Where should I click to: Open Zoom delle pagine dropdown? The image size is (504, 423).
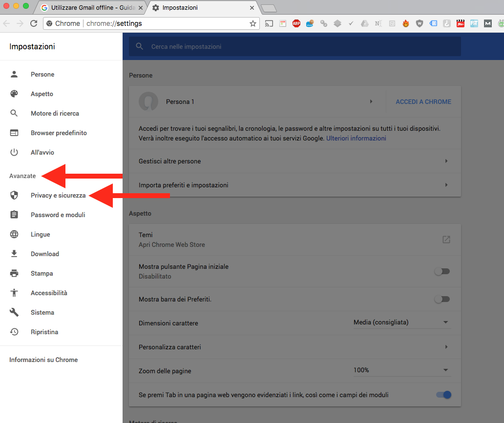(402, 370)
